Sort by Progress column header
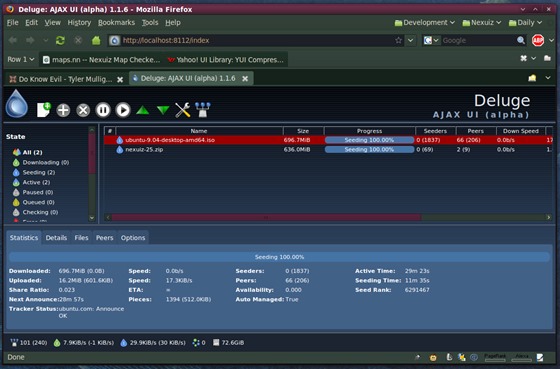 pos(369,131)
